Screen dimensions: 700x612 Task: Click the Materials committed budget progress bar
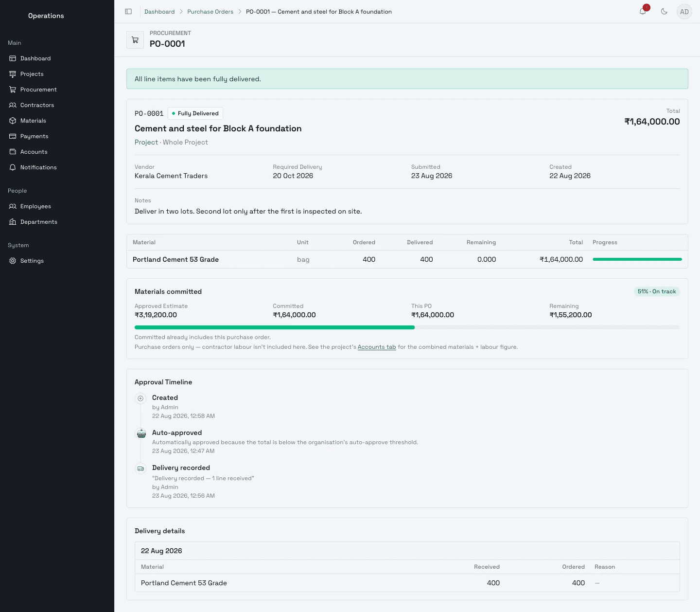[x=407, y=327]
